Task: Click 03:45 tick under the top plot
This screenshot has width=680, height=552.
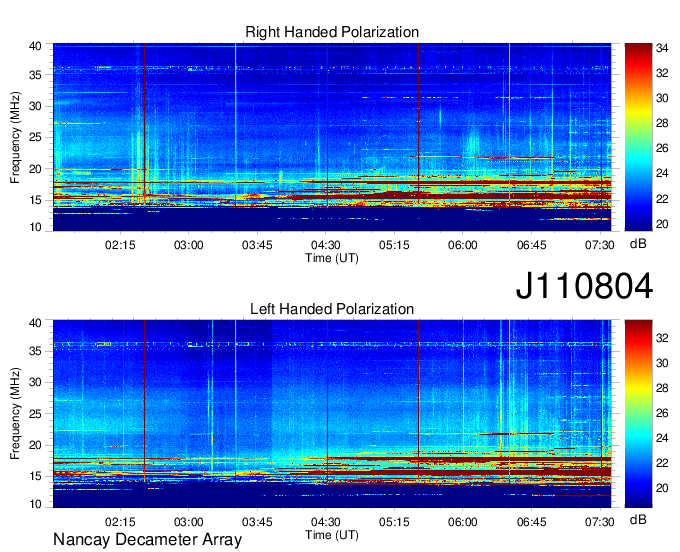Action: point(257,245)
